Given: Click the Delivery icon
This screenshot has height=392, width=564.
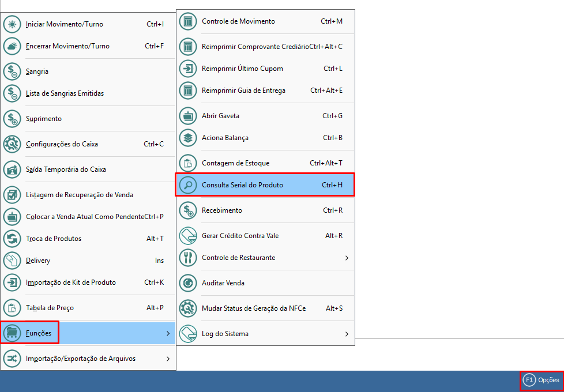Looking at the screenshot, I should (x=12, y=261).
